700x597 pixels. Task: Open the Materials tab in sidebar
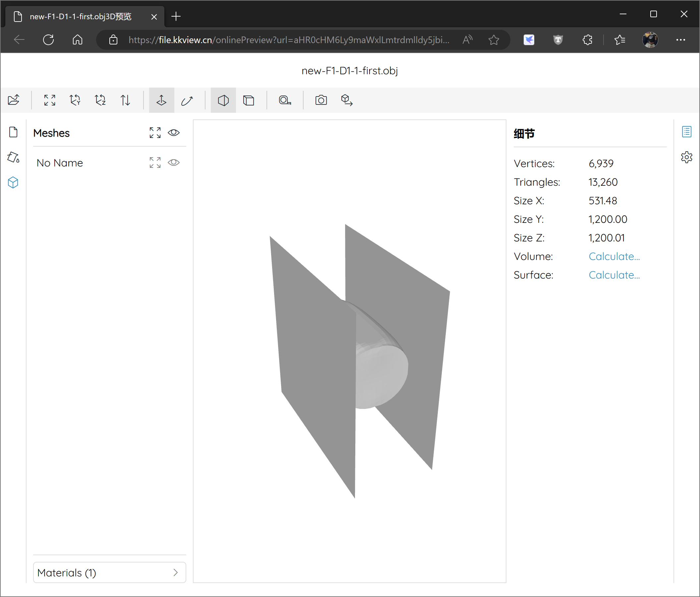(13, 157)
